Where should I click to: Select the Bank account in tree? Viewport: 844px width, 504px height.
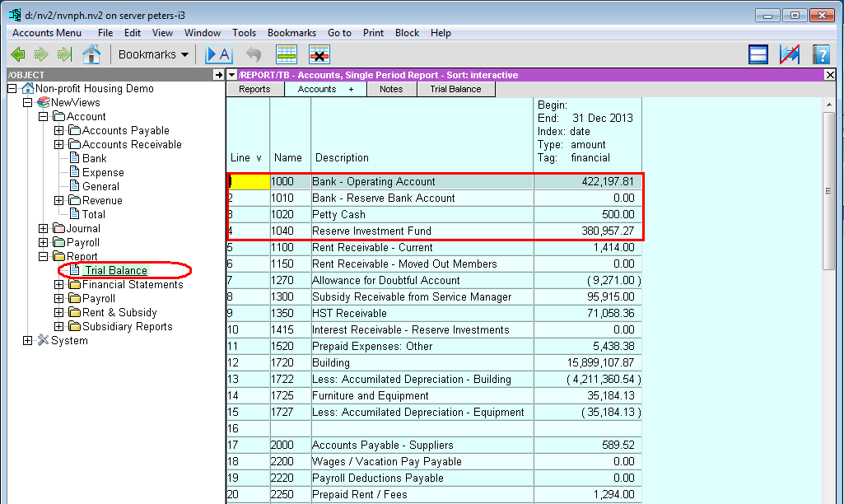[x=94, y=158]
